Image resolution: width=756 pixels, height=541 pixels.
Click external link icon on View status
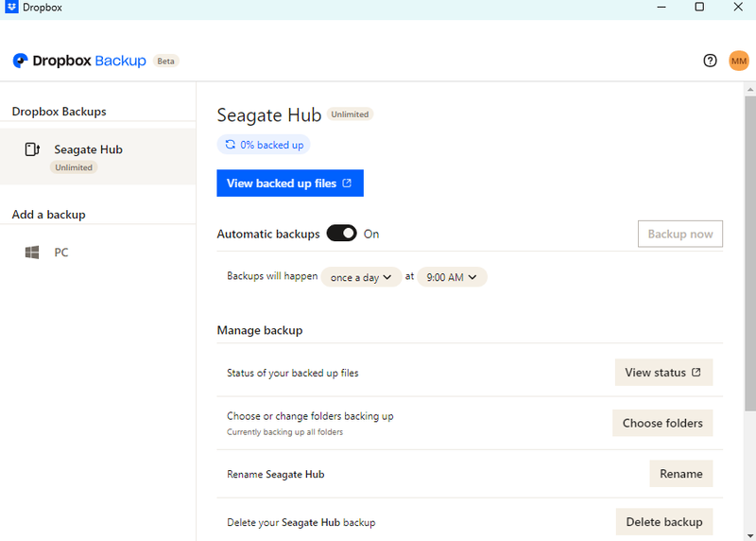click(x=696, y=373)
